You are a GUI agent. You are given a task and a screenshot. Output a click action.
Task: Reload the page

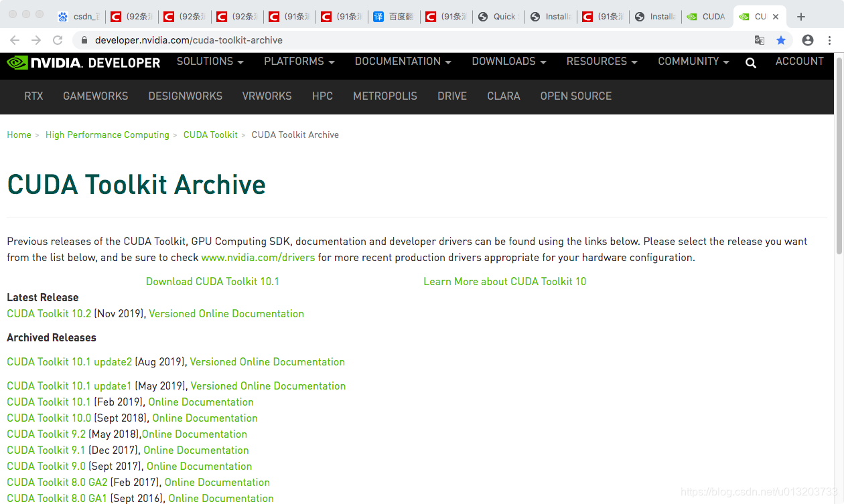[58, 40]
